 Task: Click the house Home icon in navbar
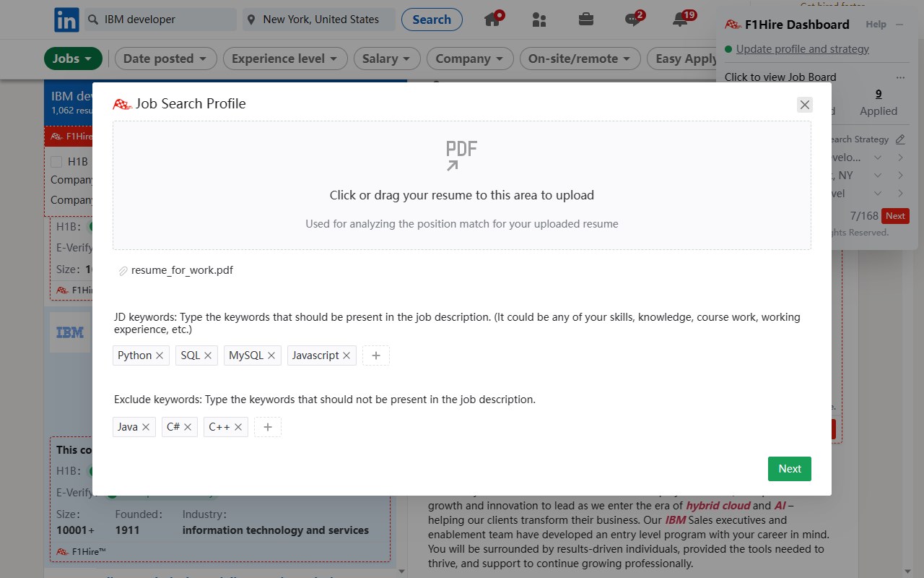pyautogui.click(x=492, y=20)
